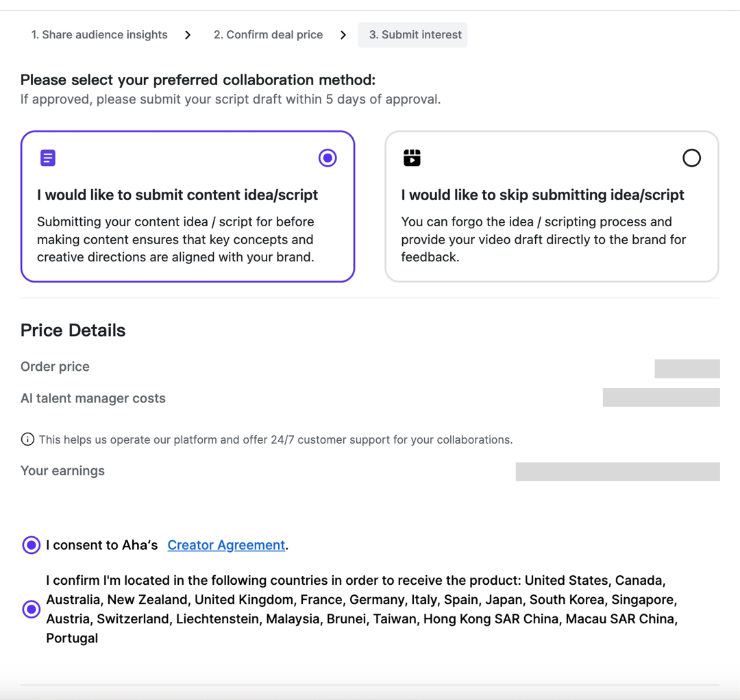740x700 pixels.
Task: Click the redacted AI talent manager costs value
Action: (x=661, y=398)
